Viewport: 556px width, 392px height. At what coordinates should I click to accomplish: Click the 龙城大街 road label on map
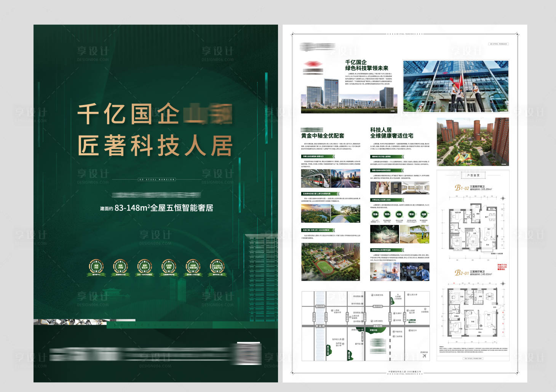tap(378, 326)
